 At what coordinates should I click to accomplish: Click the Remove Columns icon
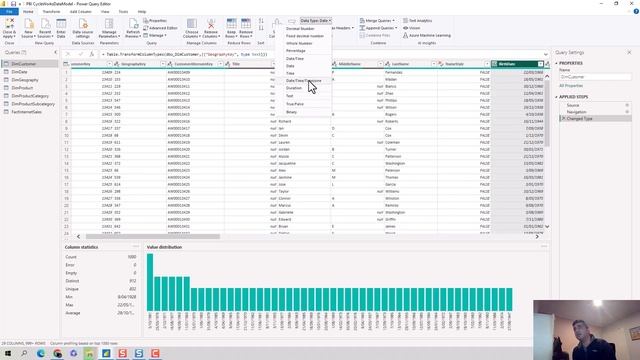(211, 24)
